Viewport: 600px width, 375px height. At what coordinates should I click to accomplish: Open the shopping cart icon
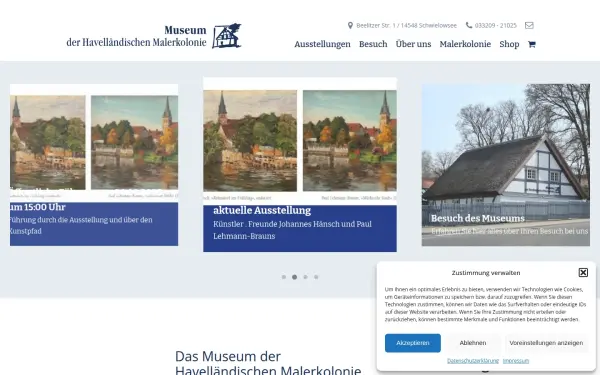tap(532, 44)
